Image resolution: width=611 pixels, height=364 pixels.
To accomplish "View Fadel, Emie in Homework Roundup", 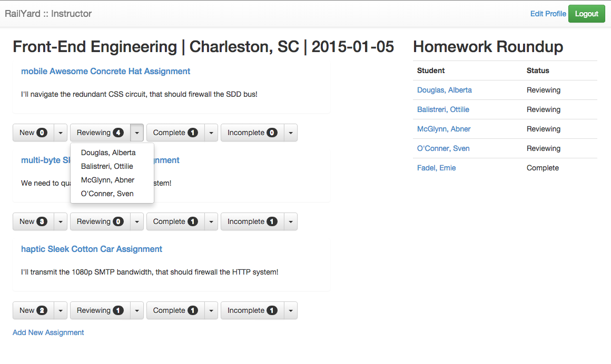I will (436, 168).
